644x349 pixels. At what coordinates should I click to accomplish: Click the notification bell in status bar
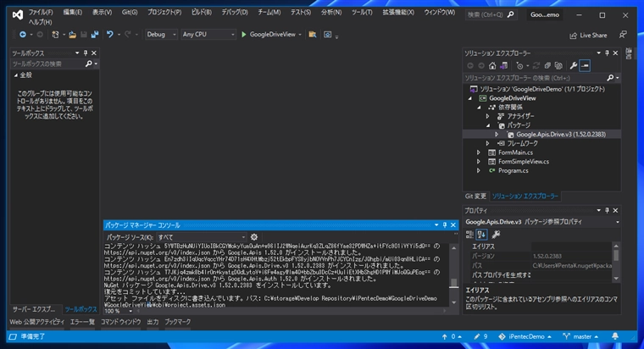615,336
